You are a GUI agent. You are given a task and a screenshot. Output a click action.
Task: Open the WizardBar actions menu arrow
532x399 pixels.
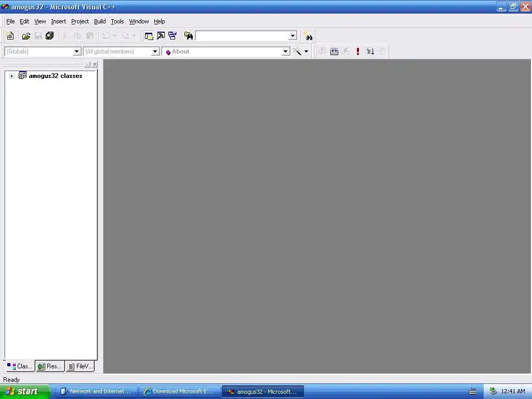point(306,51)
